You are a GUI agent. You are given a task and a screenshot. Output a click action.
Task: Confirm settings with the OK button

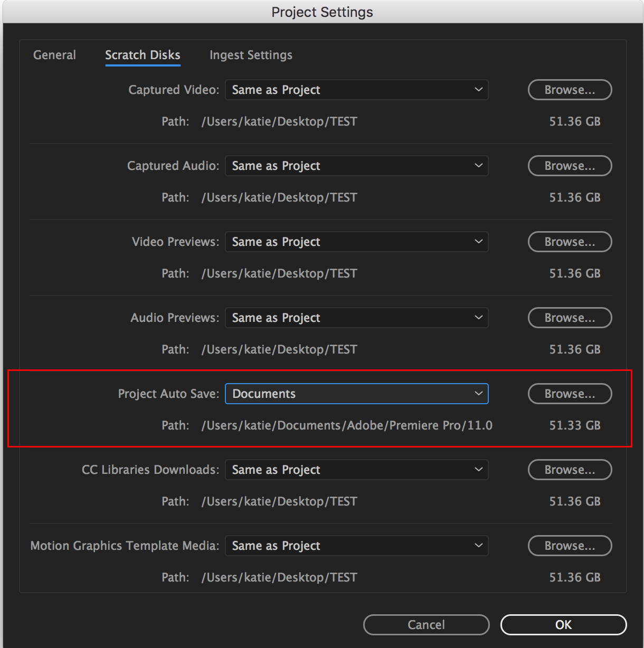[563, 625]
